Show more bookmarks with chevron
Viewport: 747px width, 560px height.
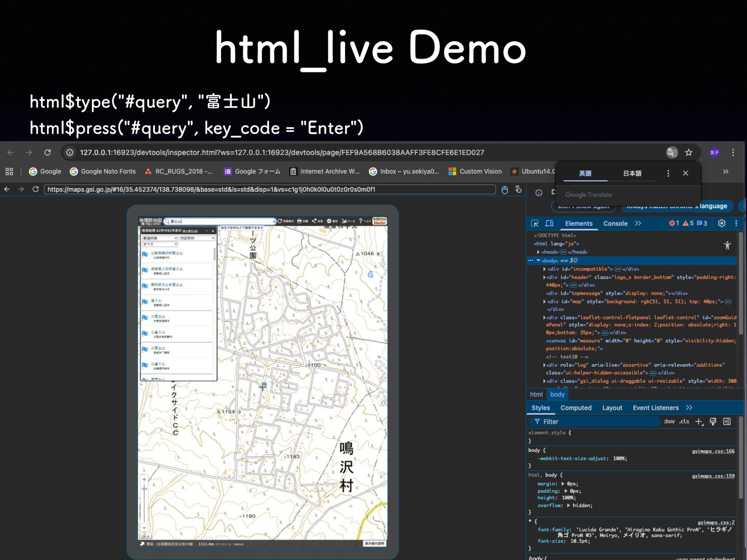tap(726, 171)
